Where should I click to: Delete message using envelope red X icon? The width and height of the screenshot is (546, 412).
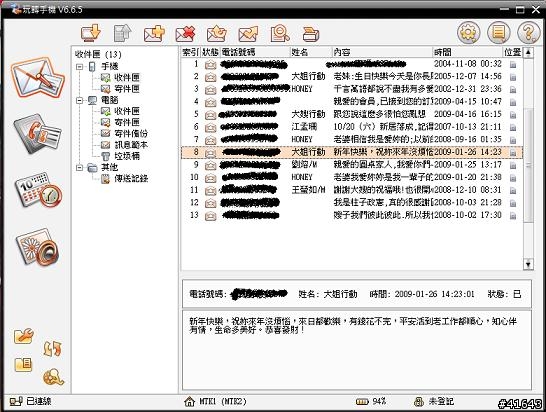point(185,34)
